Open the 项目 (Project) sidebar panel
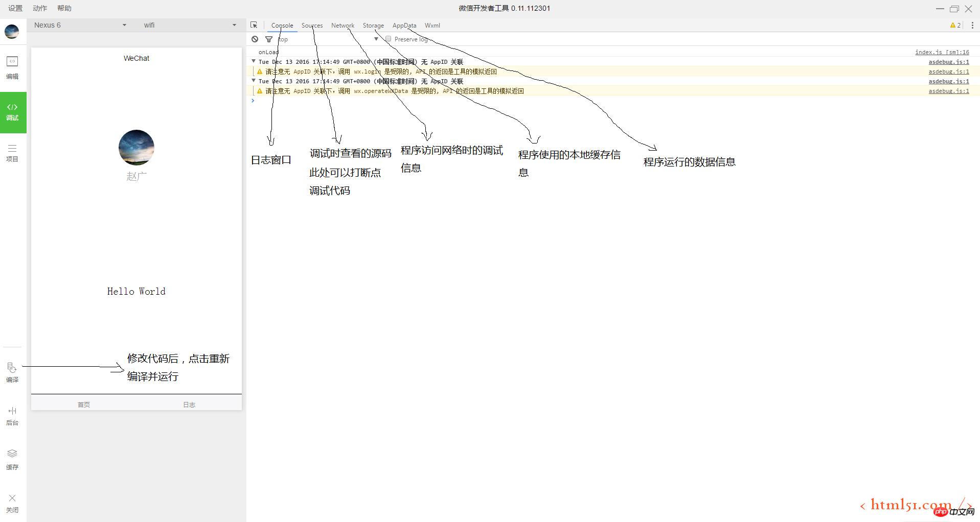Image resolution: width=980 pixels, height=522 pixels. click(x=12, y=153)
